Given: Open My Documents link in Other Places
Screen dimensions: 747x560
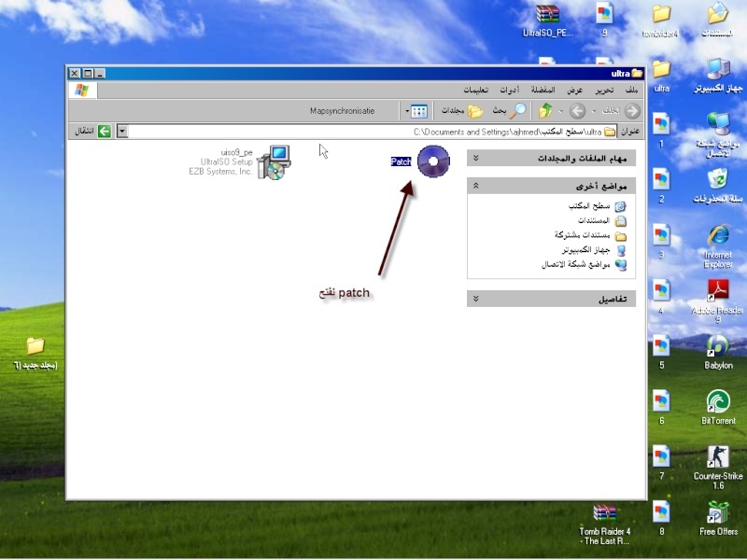Looking at the screenshot, I should tap(601, 220).
